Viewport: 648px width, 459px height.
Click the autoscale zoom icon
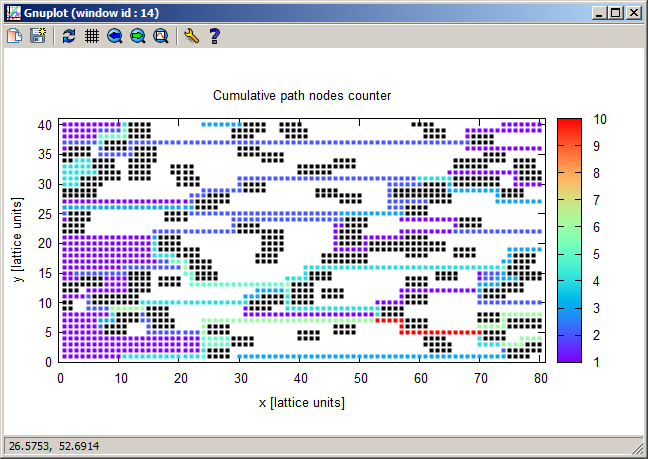160,35
